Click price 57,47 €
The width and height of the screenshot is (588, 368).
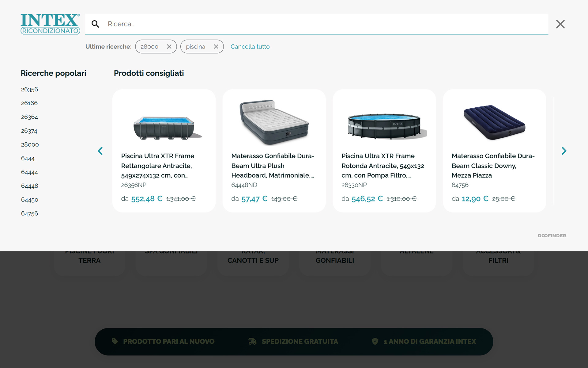[x=254, y=199]
